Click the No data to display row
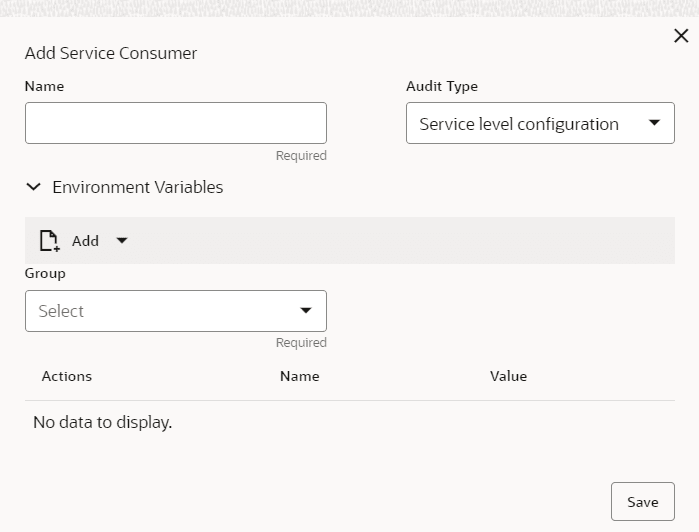 pos(103,422)
